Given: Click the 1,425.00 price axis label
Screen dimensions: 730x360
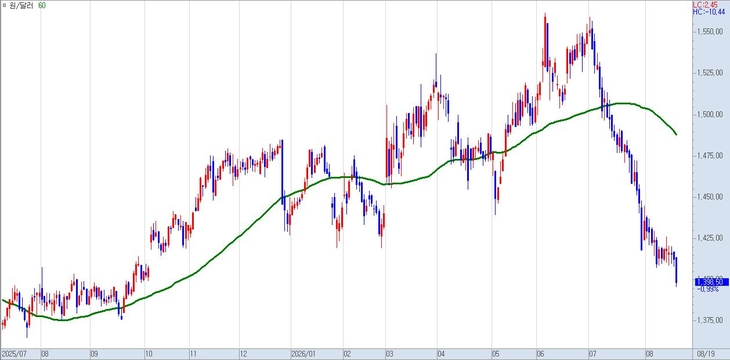Looking at the screenshot, I should coord(710,238).
